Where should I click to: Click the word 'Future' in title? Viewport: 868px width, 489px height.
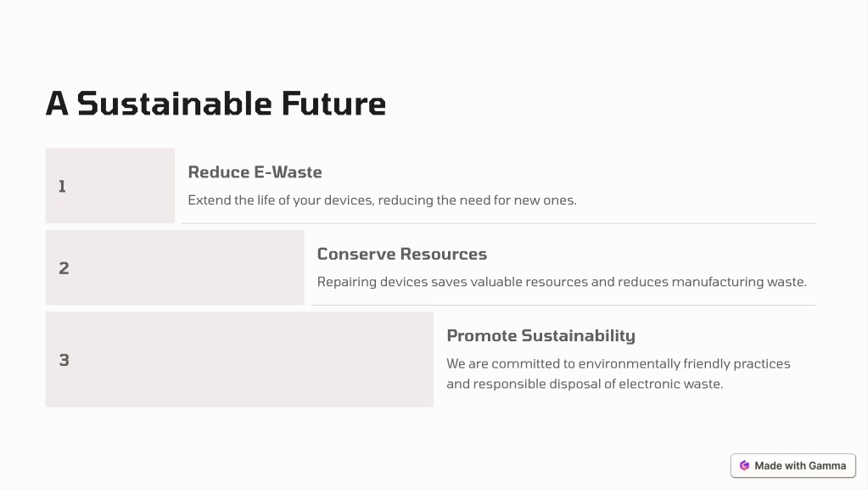[x=333, y=104]
